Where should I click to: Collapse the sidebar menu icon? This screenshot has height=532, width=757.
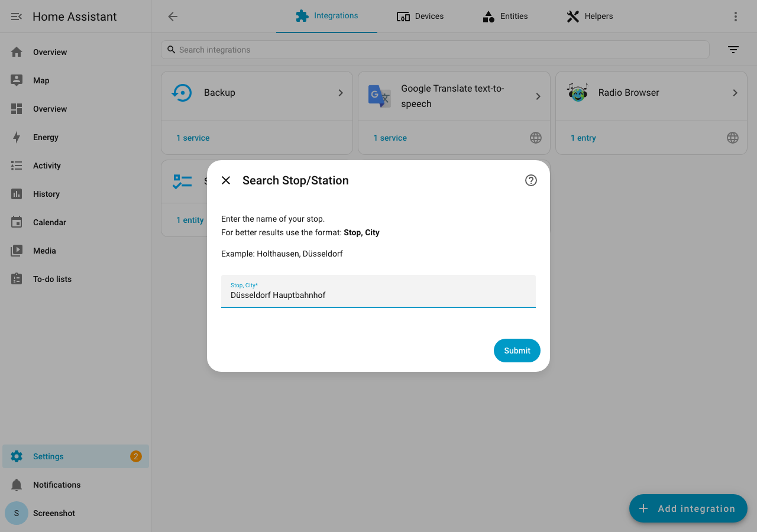click(17, 17)
